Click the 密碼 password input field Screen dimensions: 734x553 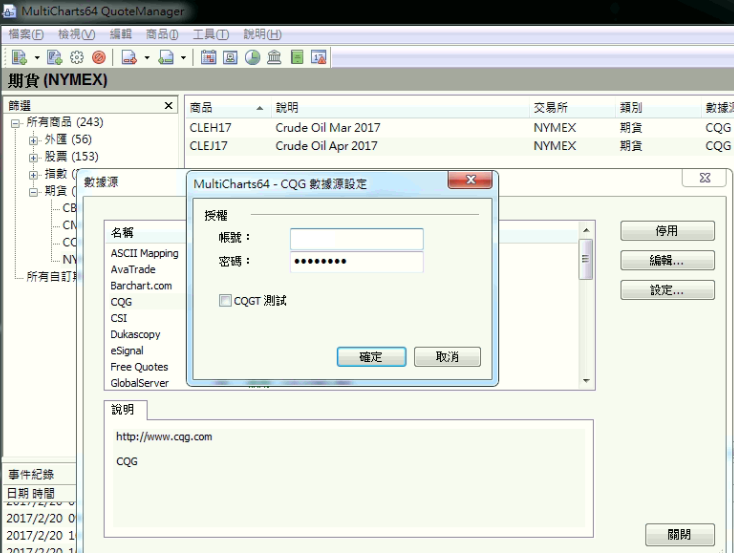(357, 261)
